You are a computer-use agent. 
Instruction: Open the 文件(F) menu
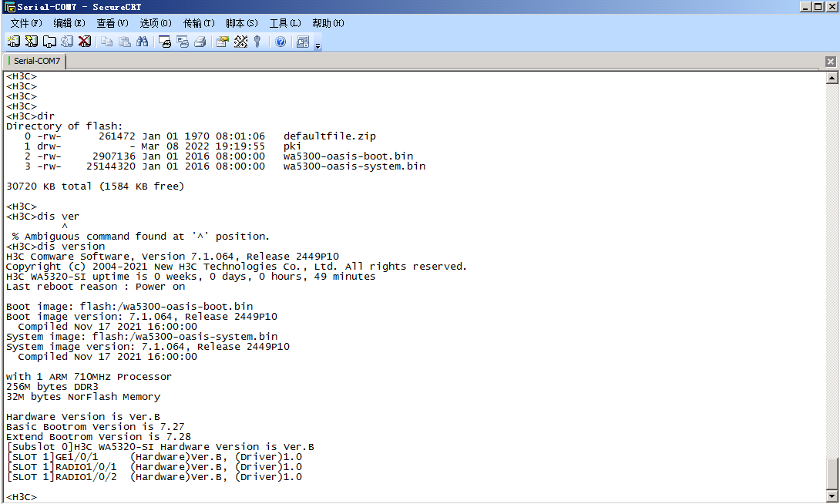25,23
